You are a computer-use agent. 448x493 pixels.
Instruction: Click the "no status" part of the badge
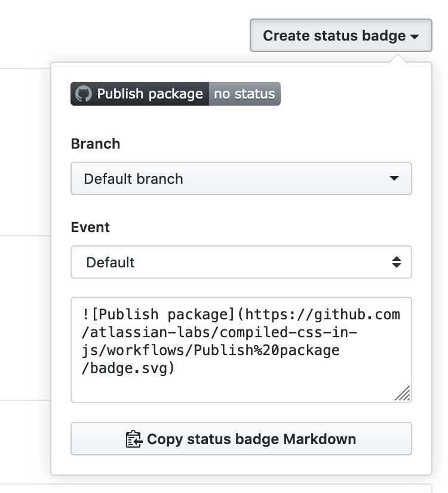tap(244, 94)
